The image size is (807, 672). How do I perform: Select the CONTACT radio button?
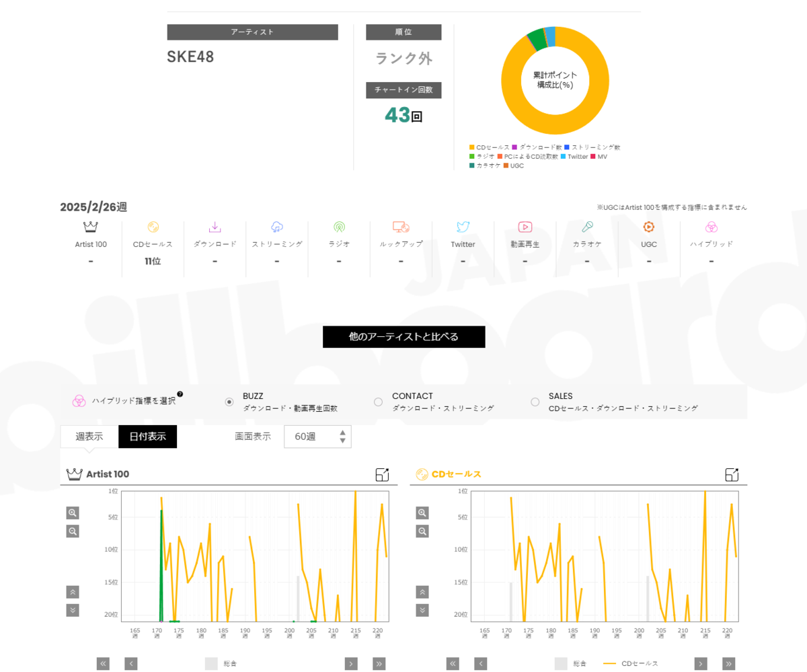[378, 402]
